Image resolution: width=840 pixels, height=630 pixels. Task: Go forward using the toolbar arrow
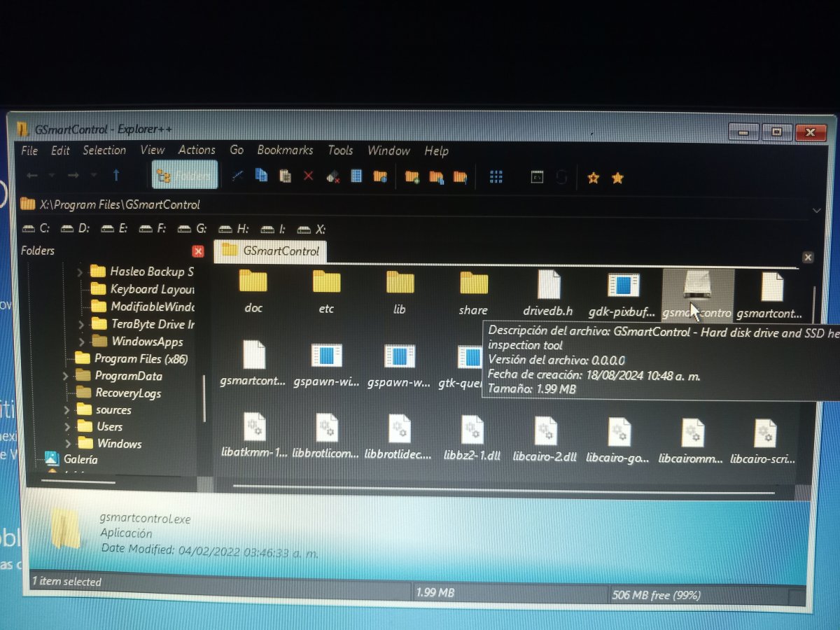[73, 175]
